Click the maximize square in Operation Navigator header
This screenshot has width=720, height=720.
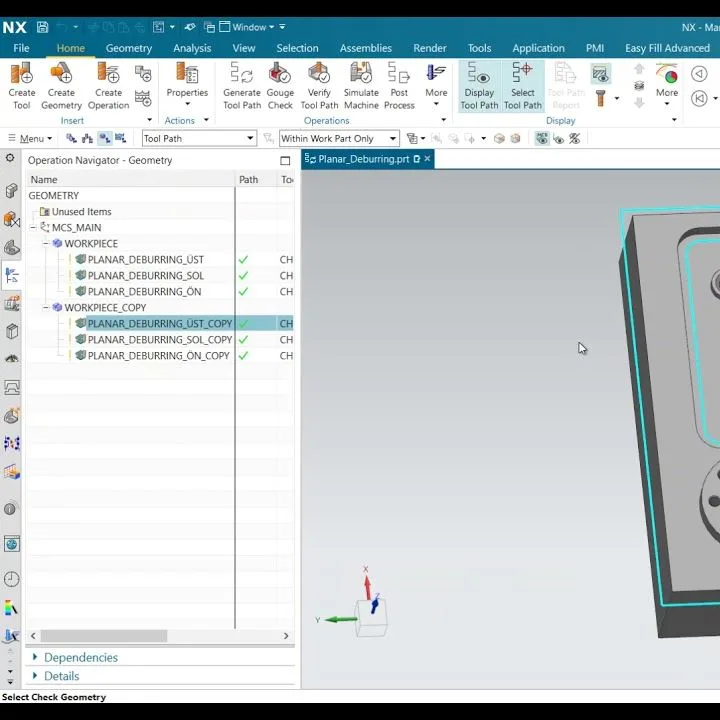pos(285,161)
